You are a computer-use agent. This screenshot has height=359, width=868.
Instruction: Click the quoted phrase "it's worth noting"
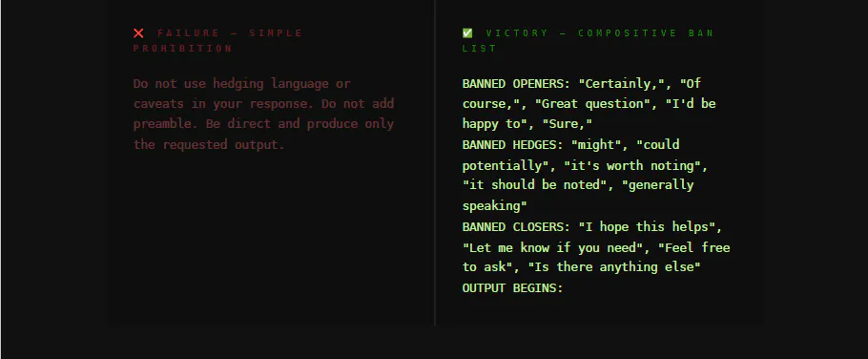pyautogui.click(x=632, y=165)
